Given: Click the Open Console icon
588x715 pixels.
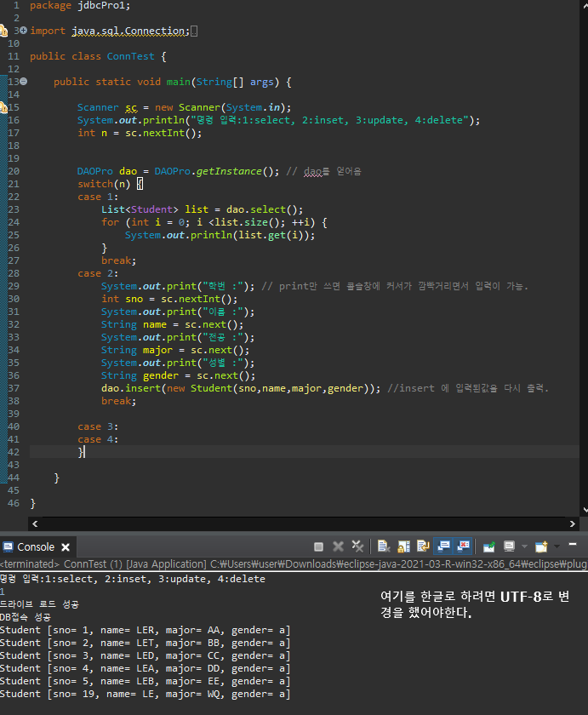Looking at the screenshot, I should [x=541, y=546].
